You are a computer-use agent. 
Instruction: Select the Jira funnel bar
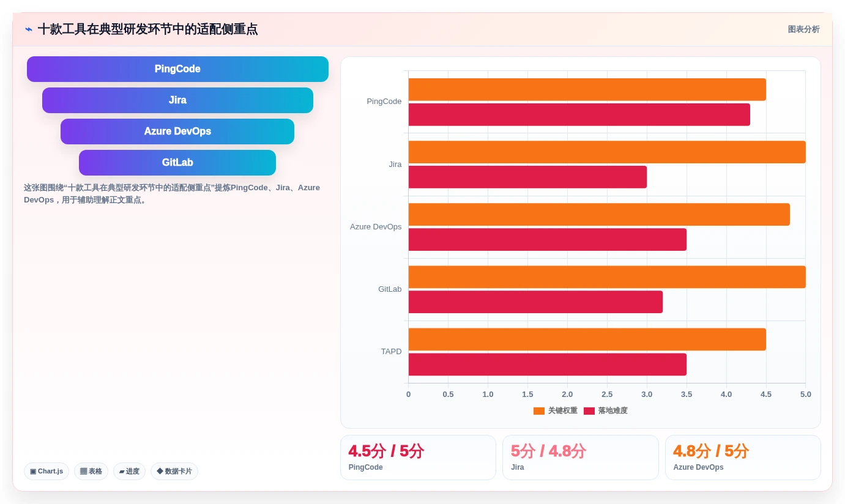click(177, 100)
